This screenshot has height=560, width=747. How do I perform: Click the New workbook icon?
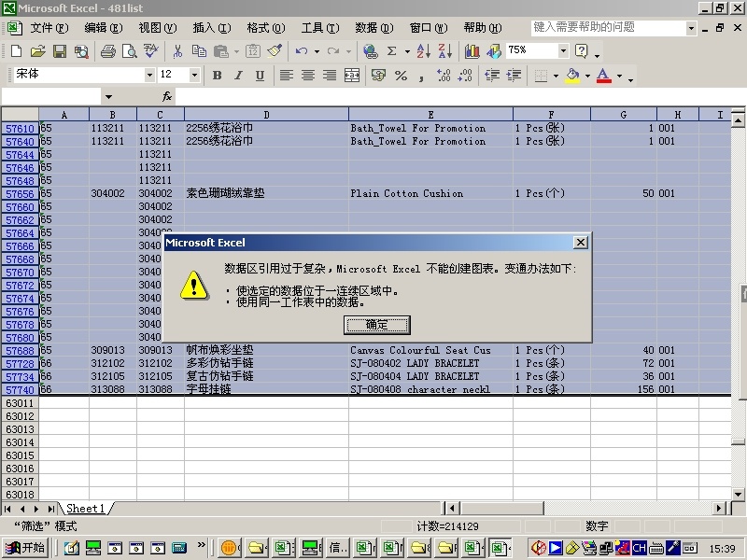click(16, 51)
